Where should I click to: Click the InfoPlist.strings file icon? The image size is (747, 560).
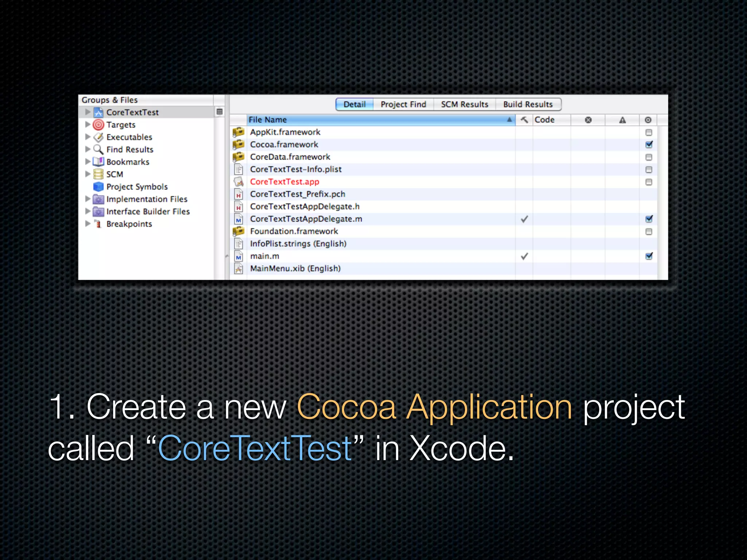click(x=239, y=244)
